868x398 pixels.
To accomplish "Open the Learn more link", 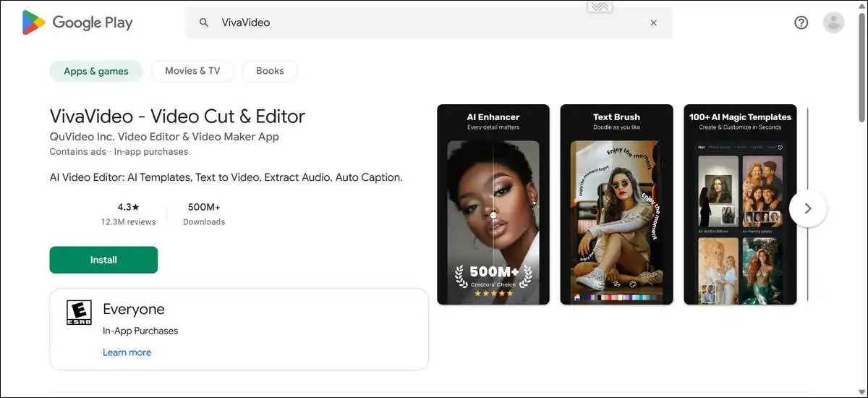I will (127, 352).
